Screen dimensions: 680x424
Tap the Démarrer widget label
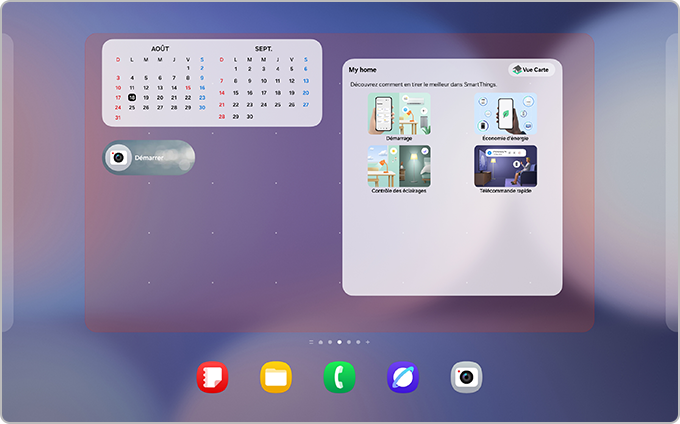[149, 158]
